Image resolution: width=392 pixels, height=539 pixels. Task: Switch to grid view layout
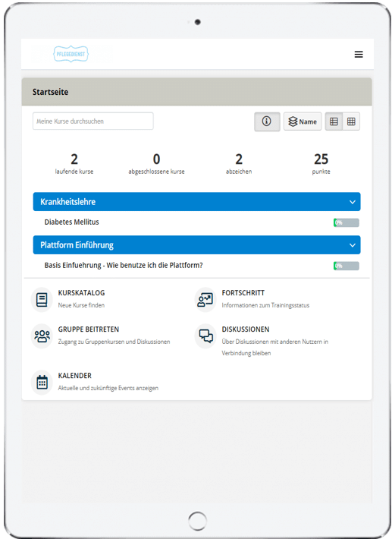pos(351,121)
